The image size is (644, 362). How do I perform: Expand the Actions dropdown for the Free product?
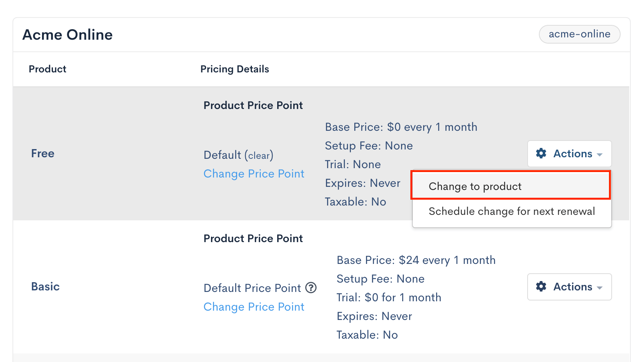coord(569,153)
